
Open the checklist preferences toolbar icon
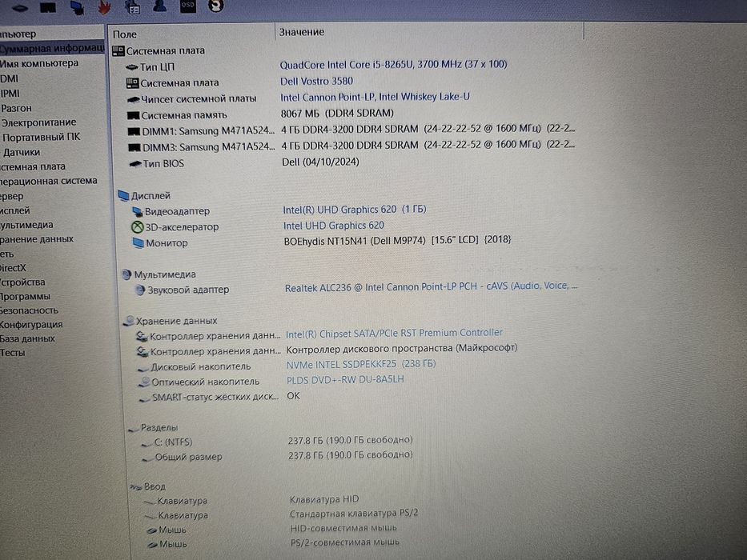point(132,6)
